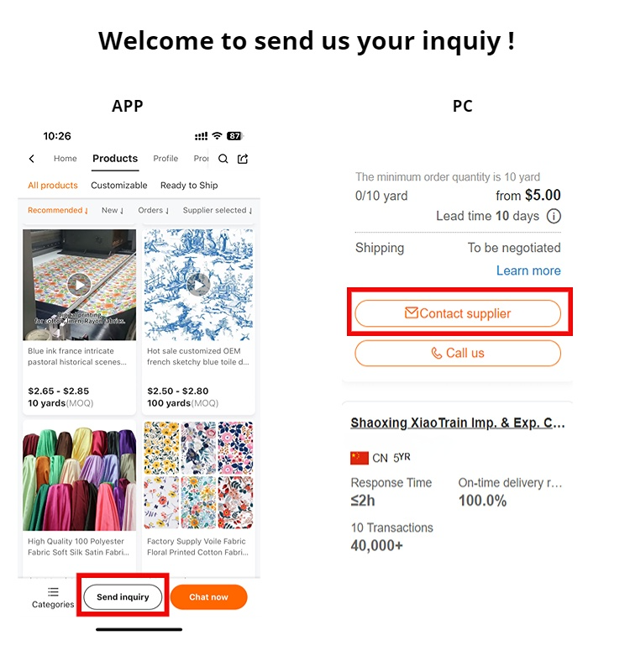The height and width of the screenshot is (672, 630).
Task: Expand the Recommended sort option
Action: pyautogui.click(x=58, y=211)
